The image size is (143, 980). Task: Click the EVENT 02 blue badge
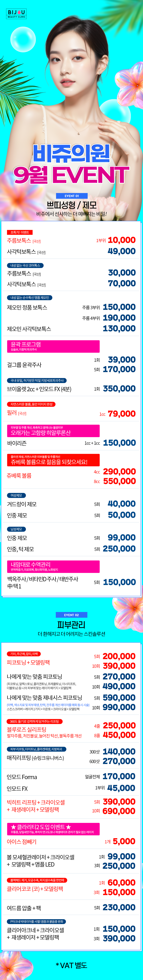[71, 615]
